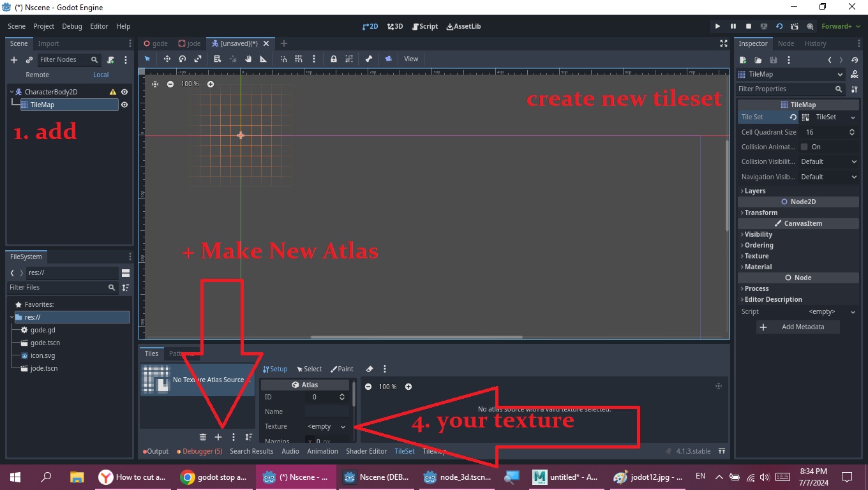Viewport: 868px width, 490px height.
Task: Open the Debugger (5) bottom panel
Action: coord(199,451)
